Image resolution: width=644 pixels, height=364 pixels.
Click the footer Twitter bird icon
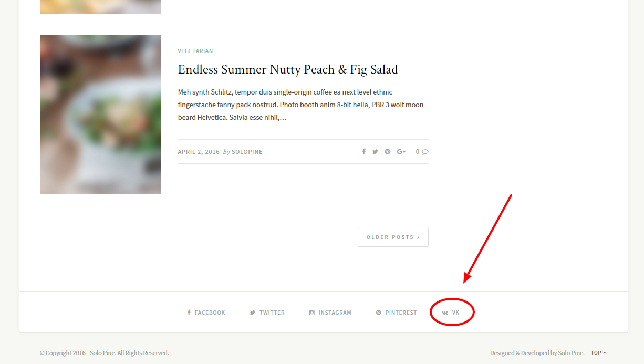coord(253,313)
